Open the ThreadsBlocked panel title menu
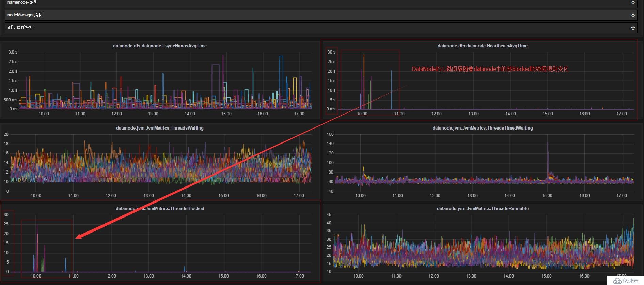Image resolution: width=644 pixels, height=285 pixels. (x=160, y=208)
